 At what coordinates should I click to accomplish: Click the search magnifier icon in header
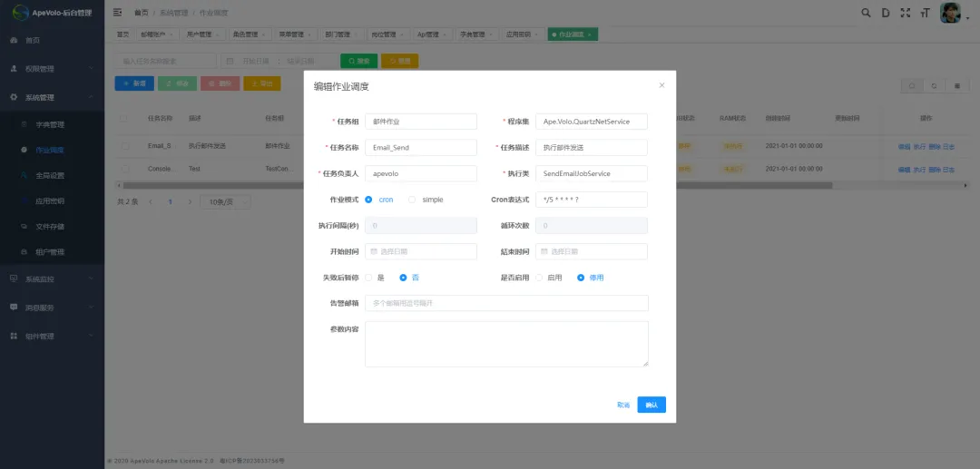[x=865, y=13]
